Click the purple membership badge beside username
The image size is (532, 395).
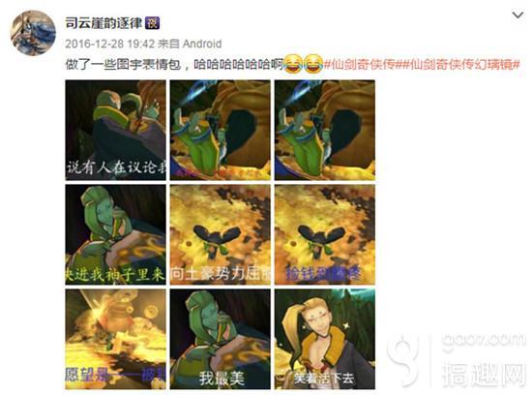tap(152, 23)
